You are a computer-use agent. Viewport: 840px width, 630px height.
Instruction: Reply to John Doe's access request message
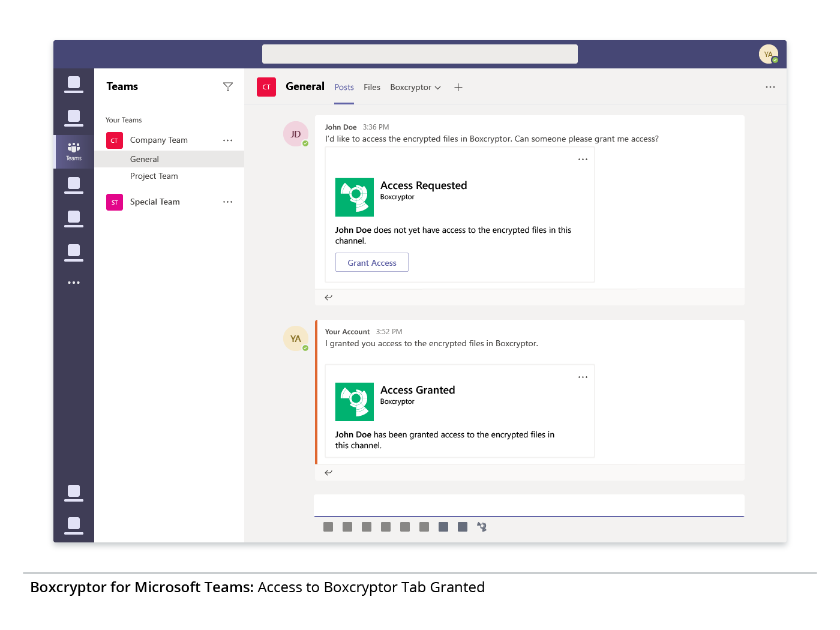tap(328, 298)
